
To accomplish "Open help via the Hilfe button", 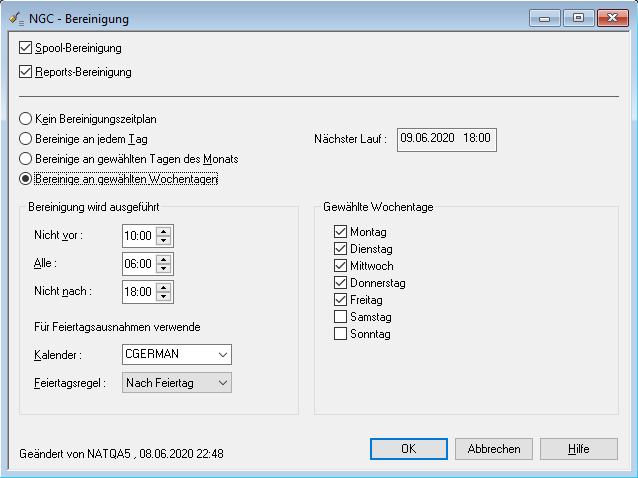I will (x=579, y=449).
